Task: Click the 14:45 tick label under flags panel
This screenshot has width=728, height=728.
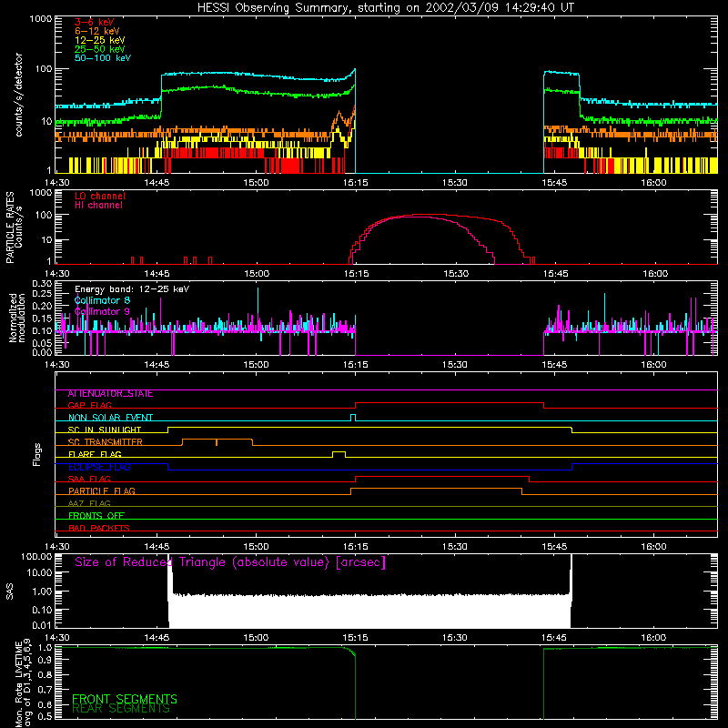Action: click(x=157, y=547)
